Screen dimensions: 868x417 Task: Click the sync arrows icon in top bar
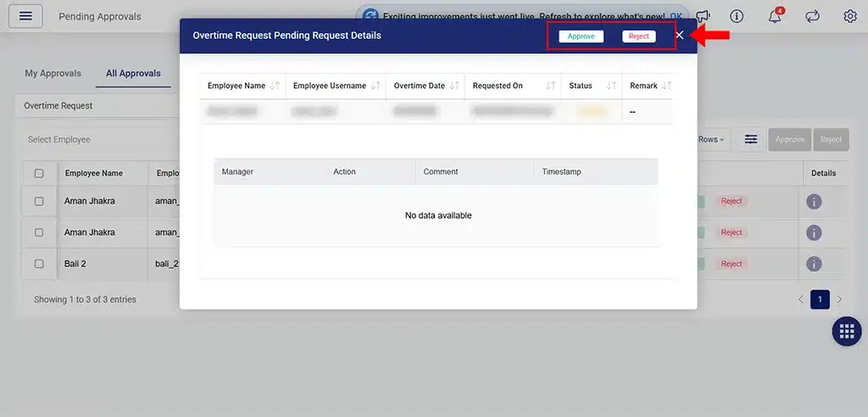point(812,16)
